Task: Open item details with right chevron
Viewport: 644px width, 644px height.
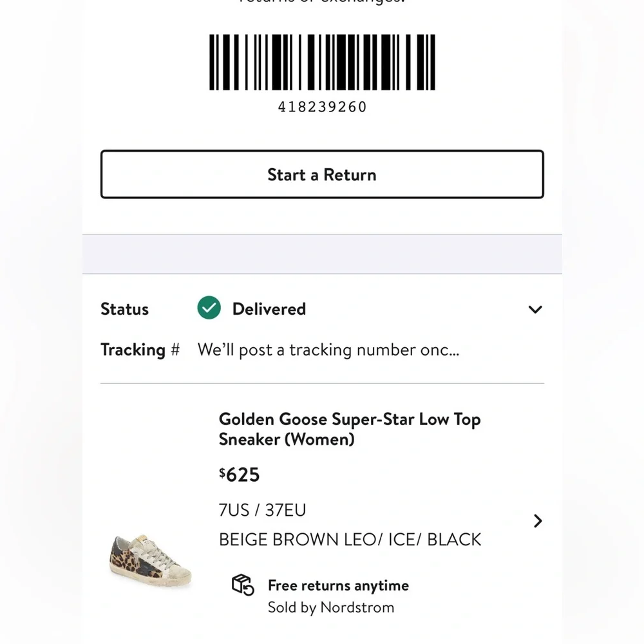Action: [538, 521]
